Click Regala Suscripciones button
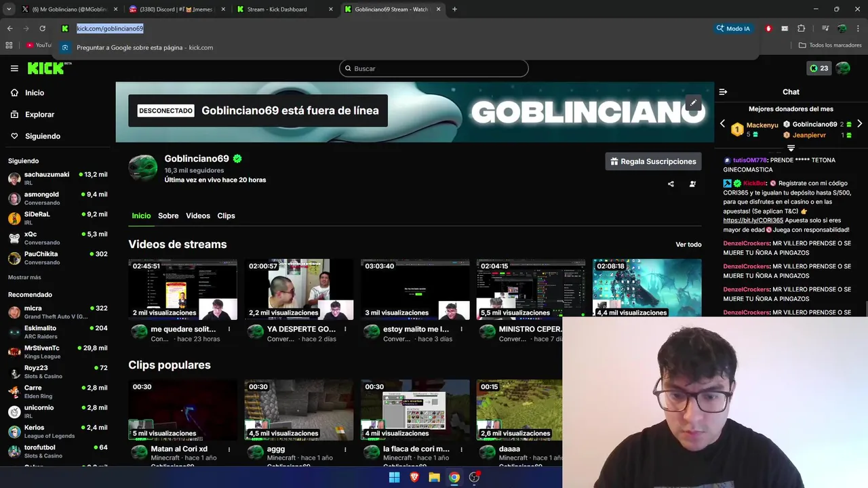 [x=653, y=161]
